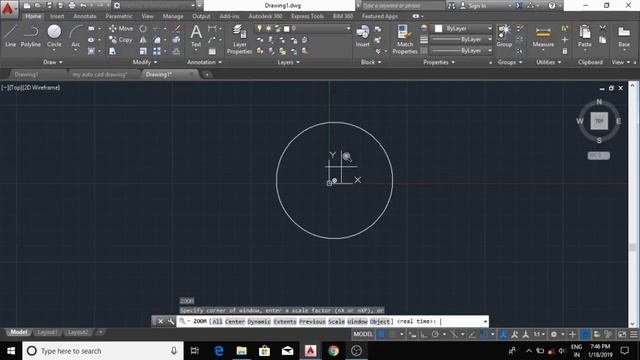
Task: Open the lineweight ByLayer dropdown
Action: [462, 40]
